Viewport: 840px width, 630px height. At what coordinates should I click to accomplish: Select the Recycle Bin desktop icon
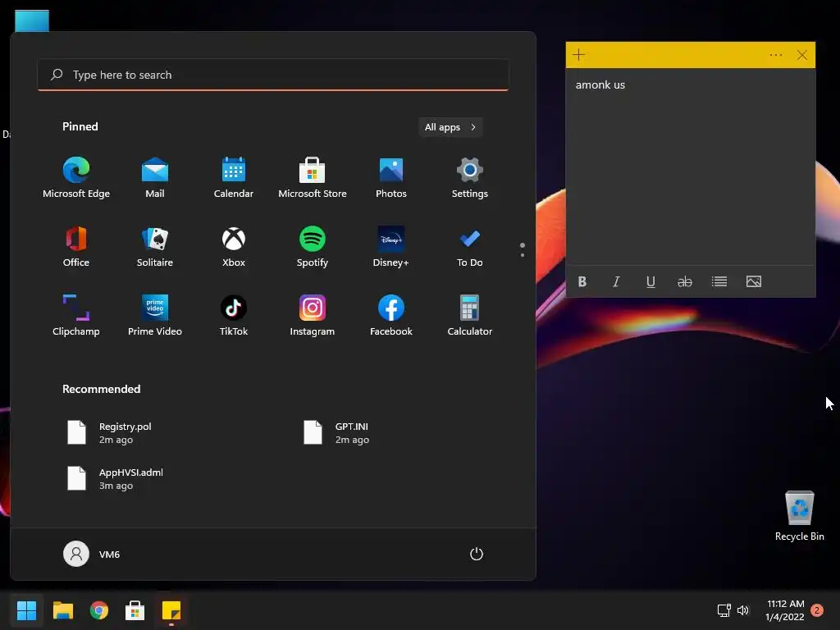(799, 515)
